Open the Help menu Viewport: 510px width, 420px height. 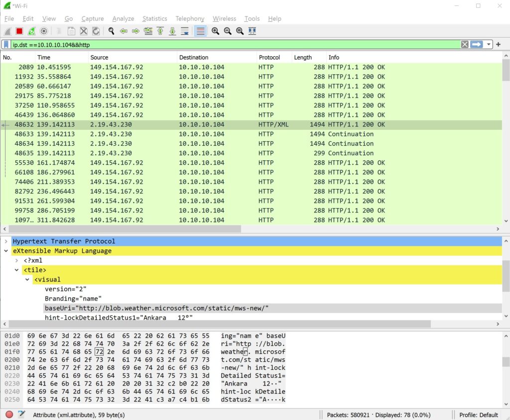click(x=274, y=19)
